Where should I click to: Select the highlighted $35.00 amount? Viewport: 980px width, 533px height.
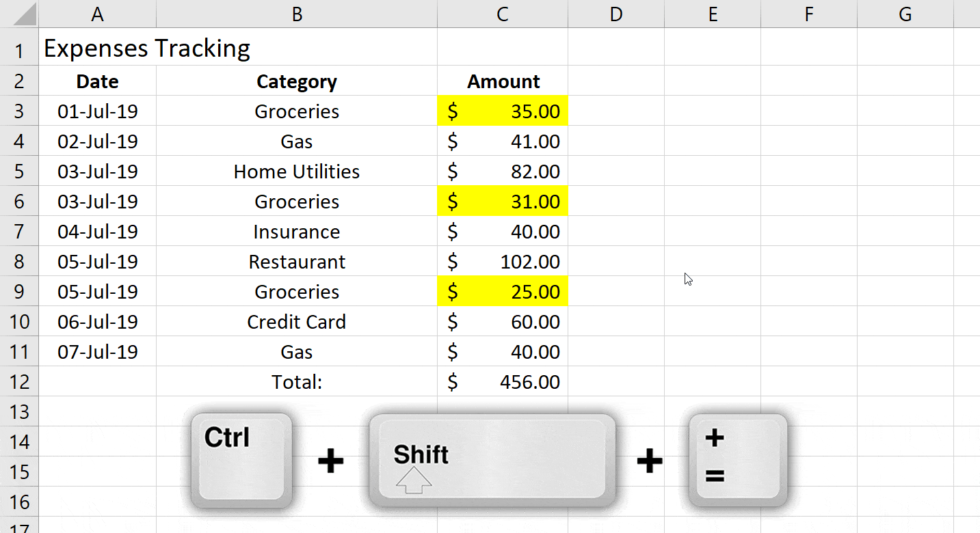pyautogui.click(x=502, y=111)
